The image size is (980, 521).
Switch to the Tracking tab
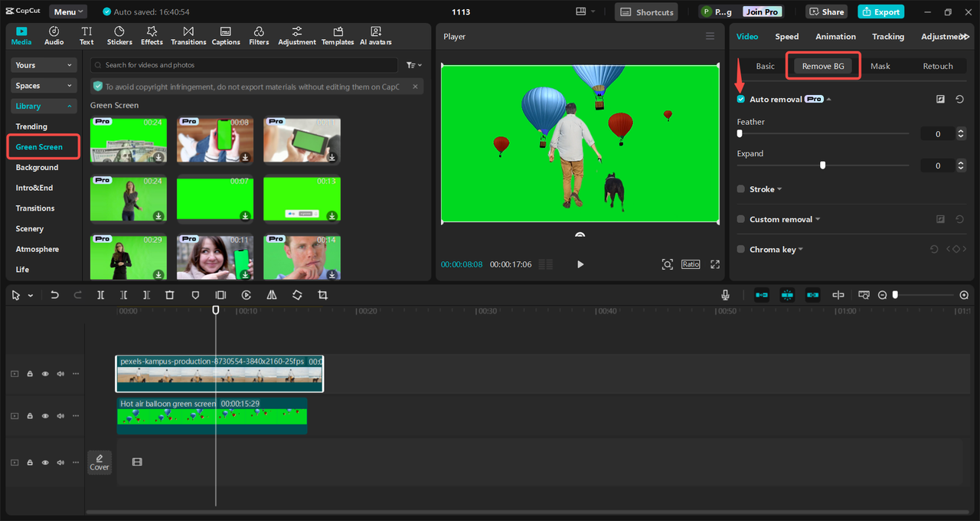(x=888, y=36)
